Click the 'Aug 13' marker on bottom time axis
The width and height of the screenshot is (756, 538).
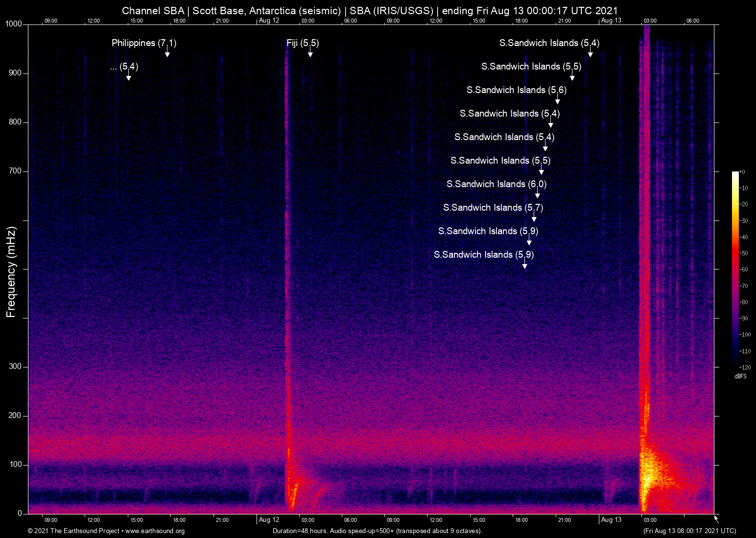(611, 520)
